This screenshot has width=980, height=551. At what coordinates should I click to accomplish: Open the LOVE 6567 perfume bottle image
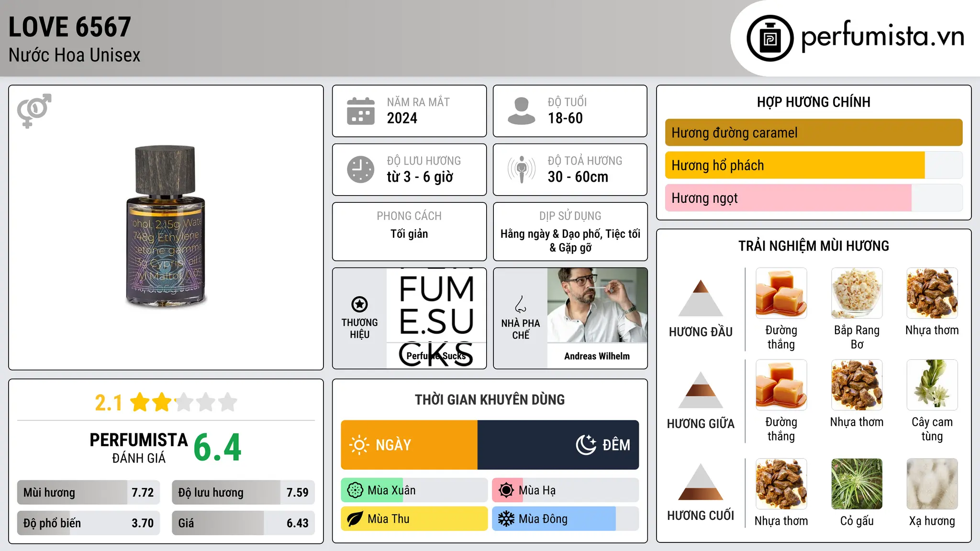(166, 227)
